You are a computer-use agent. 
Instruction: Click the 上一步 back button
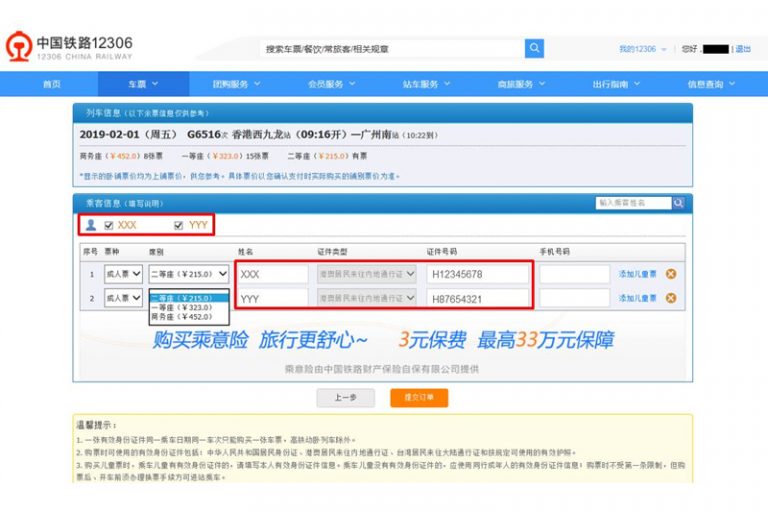345,397
